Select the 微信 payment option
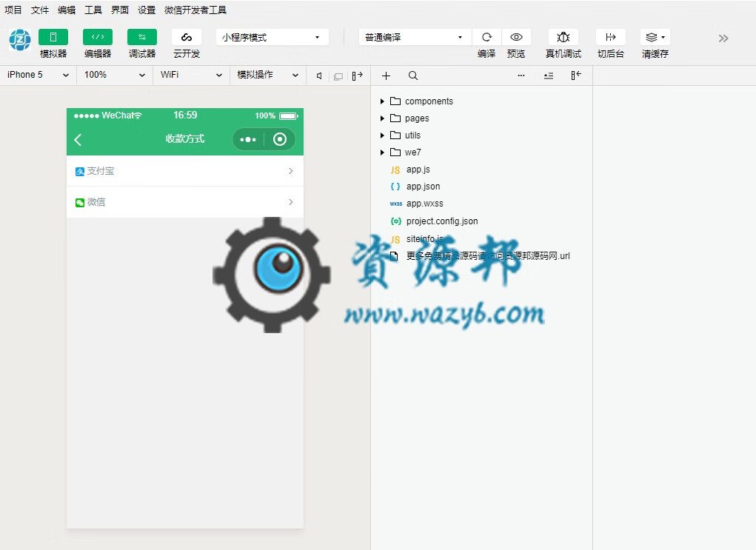Screen dimensions: 756x550 184,202
